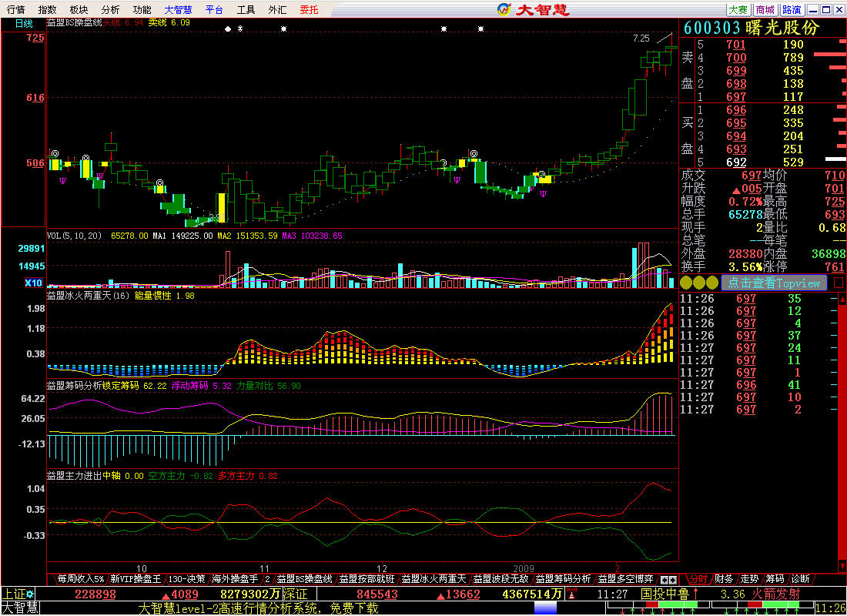Open the 功能 menu
Image resolution: width=847 pixels, height=616 pixels.
pyautogui.click(x=142, y=10)
